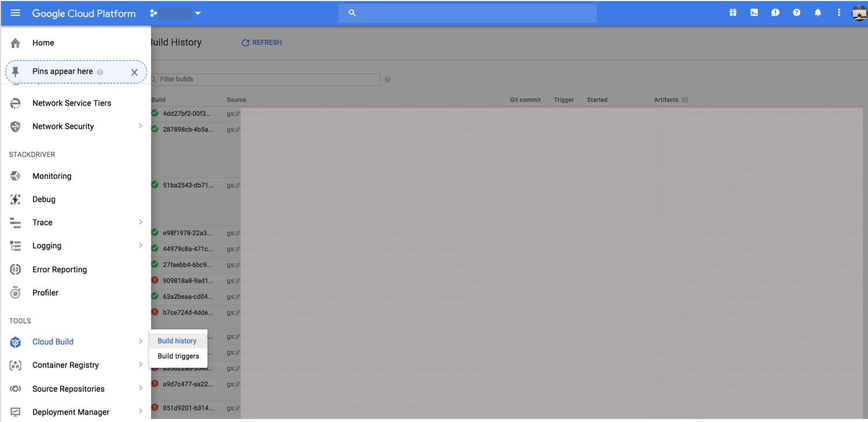Click the Started column header
868x422 pixels.
tap(597, 99)
